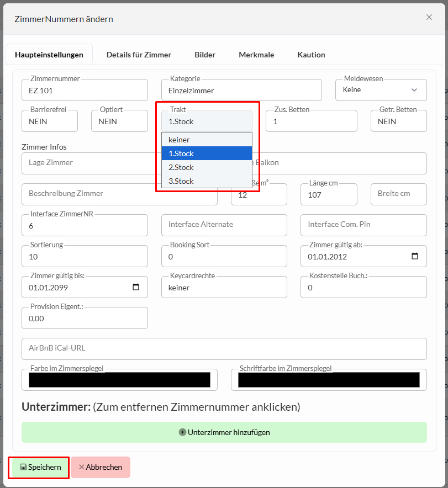Image resolution: width=448 pixels, height=488 pixels.
Task: Select 2.Stock from the Trakt list
Action: click(207, 167)
